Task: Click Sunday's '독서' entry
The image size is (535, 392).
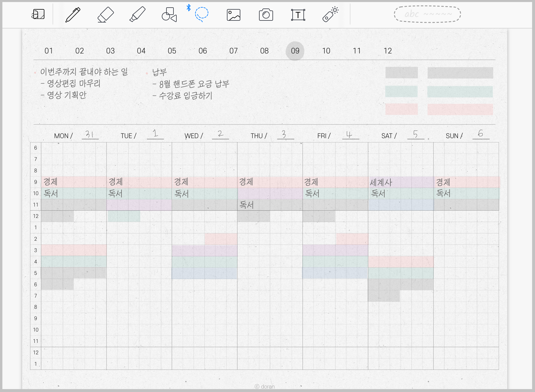Action: [x=443, y=193]
